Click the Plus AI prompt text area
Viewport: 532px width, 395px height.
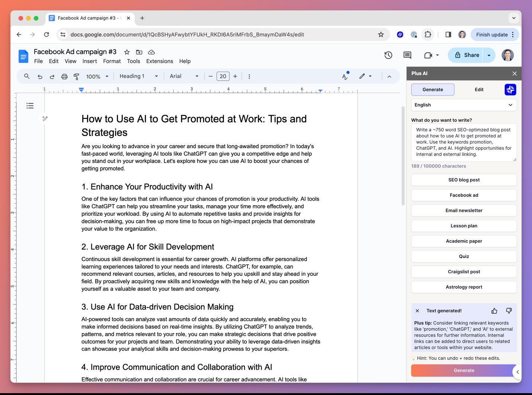click(464, 143)
